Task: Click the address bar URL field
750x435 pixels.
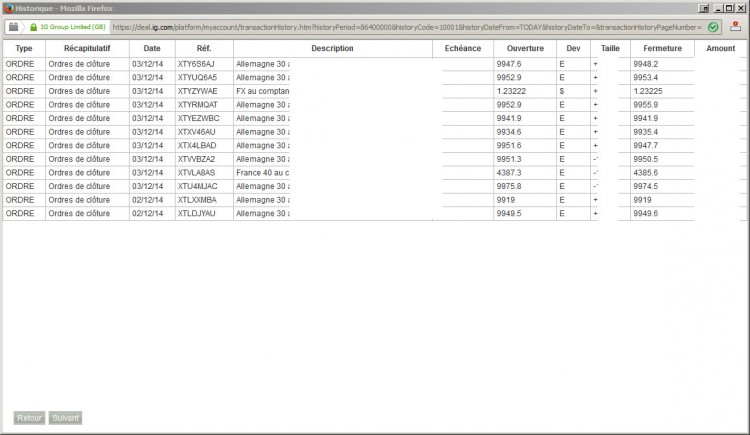Action: tap(407, 27)
